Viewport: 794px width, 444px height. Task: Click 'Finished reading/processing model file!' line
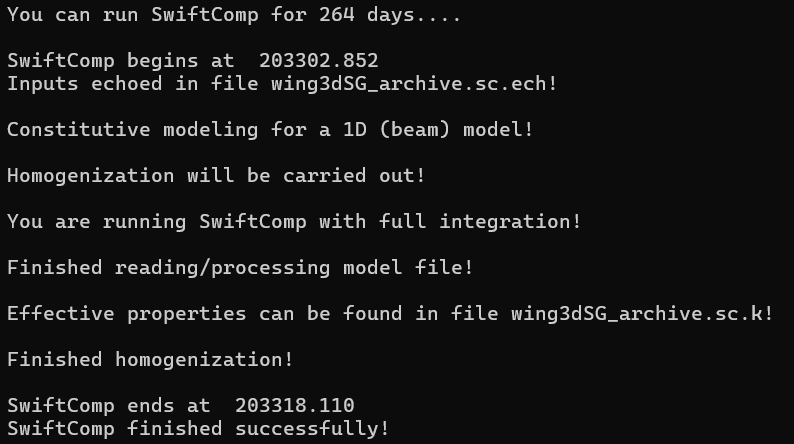coord(240,268)
